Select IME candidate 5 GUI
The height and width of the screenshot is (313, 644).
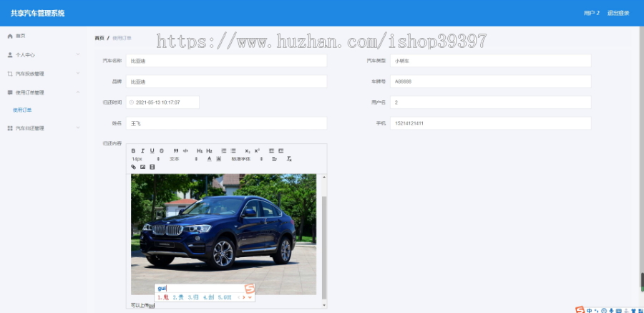(x=225, y=297)
